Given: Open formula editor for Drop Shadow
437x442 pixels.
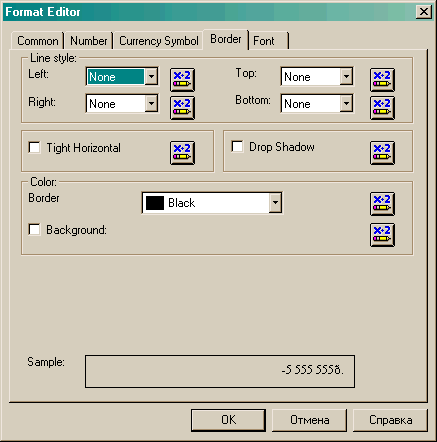Looking at the screenshot, I should 382,153.
